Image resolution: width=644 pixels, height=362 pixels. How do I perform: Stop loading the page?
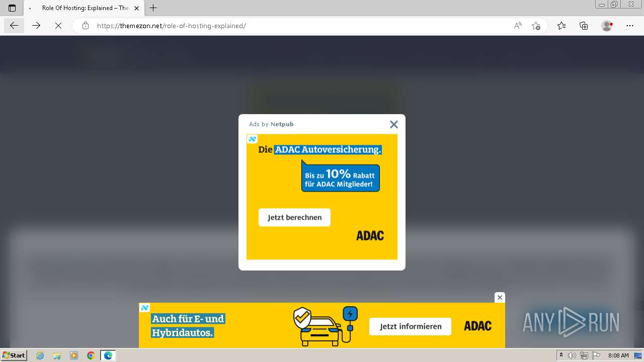click(x=58, y=26)
